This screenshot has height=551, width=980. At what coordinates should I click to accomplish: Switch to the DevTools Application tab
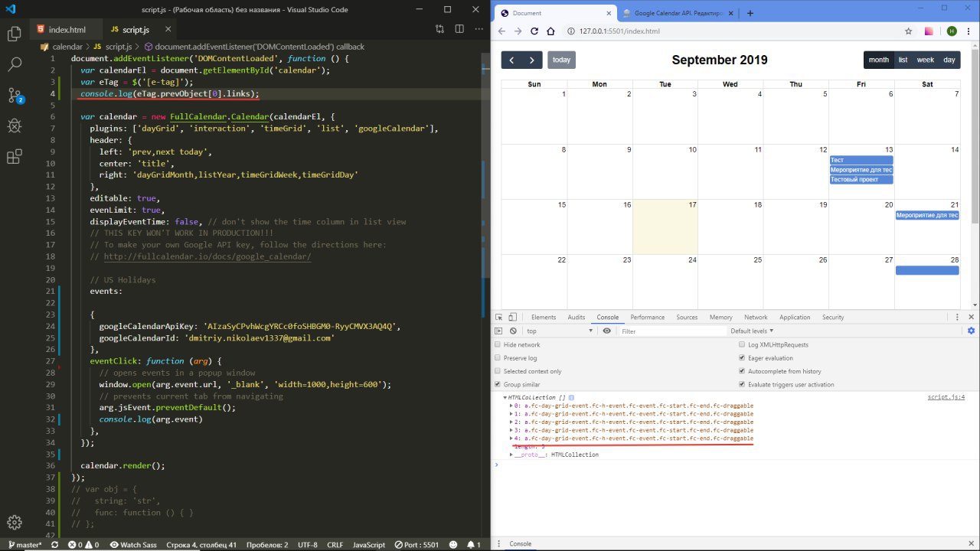[x=795, y=317]
